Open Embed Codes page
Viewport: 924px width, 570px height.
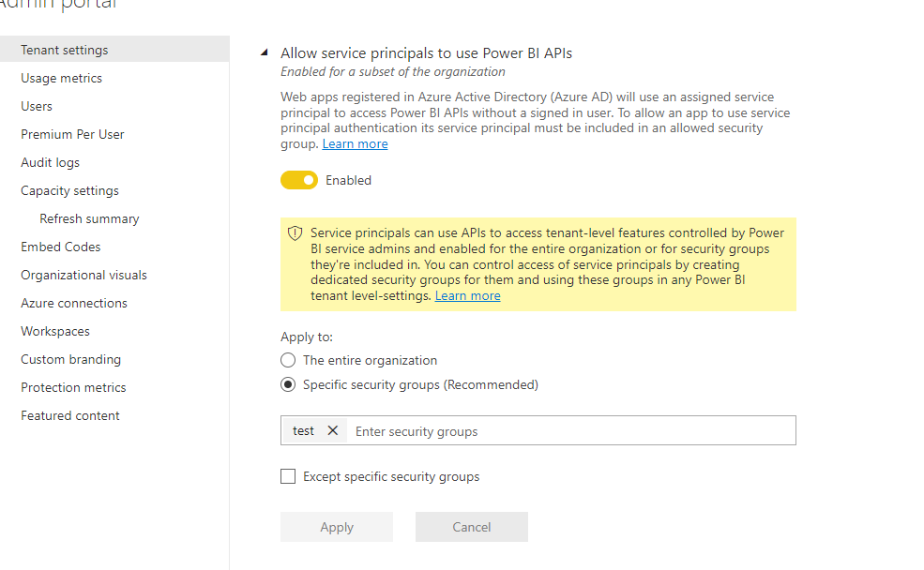click(x=61, y=247)
